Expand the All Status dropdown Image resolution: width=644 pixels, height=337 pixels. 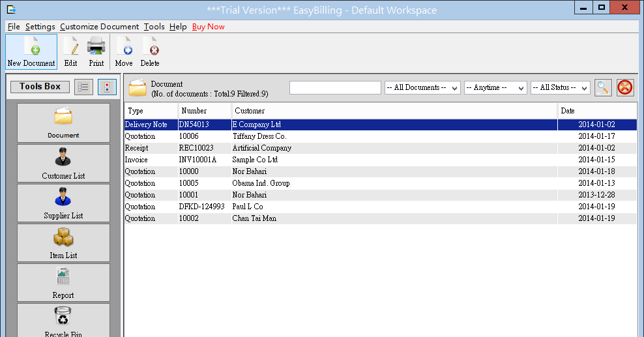click(560, 87)
